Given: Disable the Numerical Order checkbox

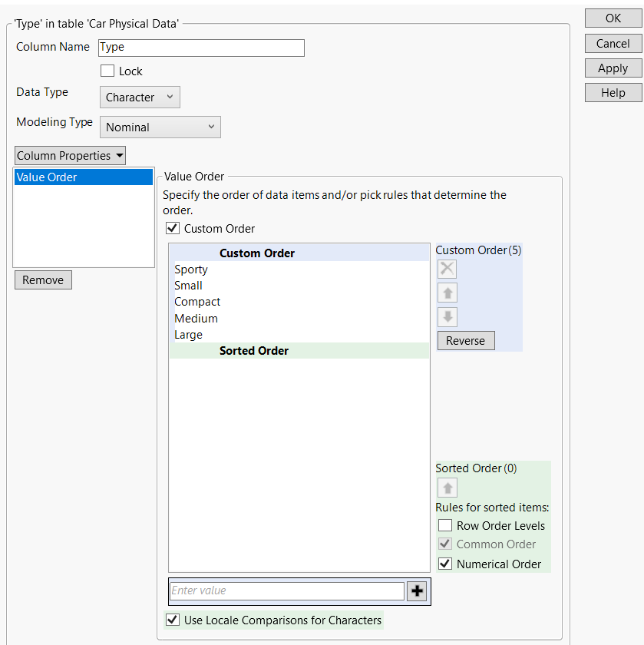Looking at the screenshot, I should pyautogui.click(x=445, y=564).
